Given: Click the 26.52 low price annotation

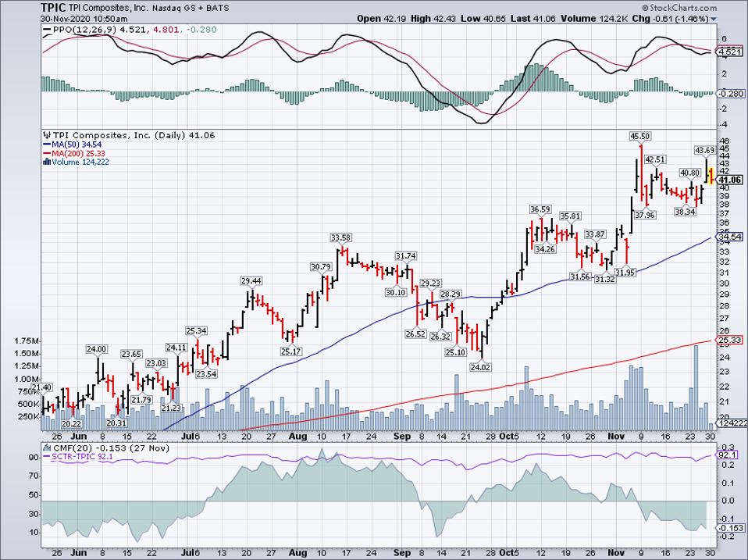Looking at the screenshot, I should pyautogui.click(x=415, y=334).
